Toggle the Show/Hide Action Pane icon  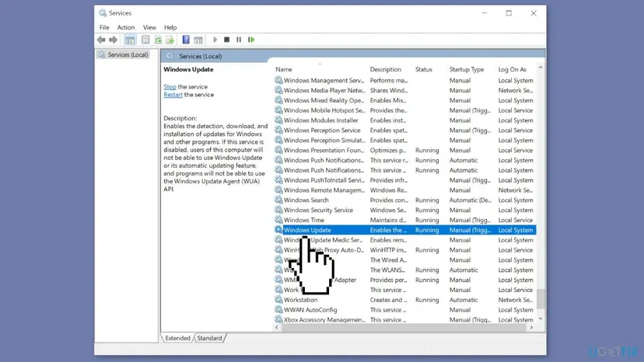(198, 40)
